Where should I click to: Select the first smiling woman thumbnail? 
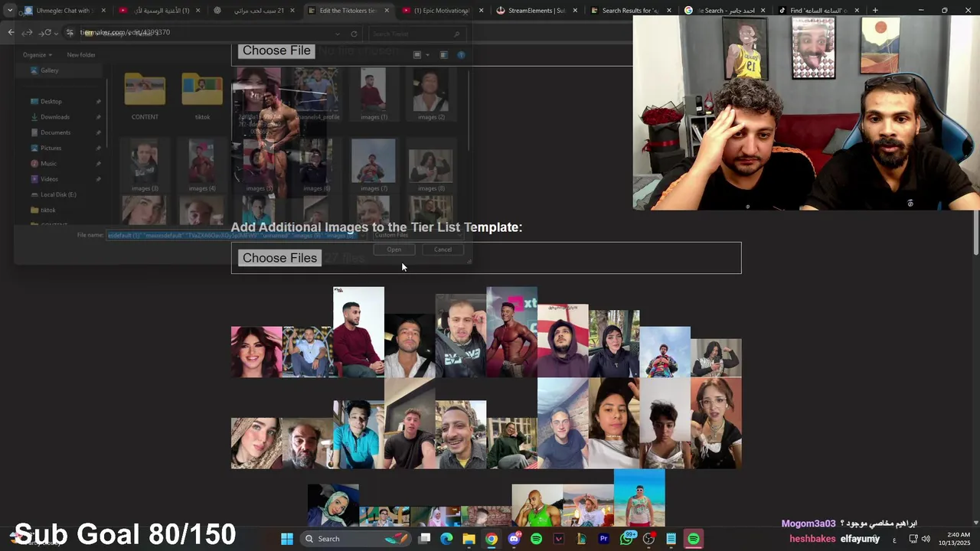click(x=256, y=352)
